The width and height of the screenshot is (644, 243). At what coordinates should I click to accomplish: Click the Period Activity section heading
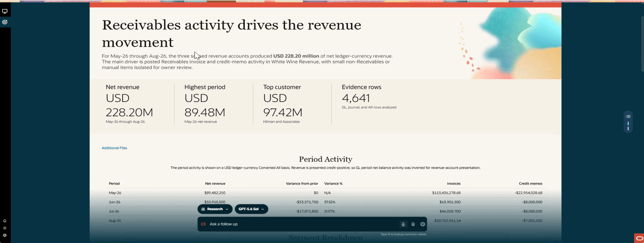tap(326, 159)
